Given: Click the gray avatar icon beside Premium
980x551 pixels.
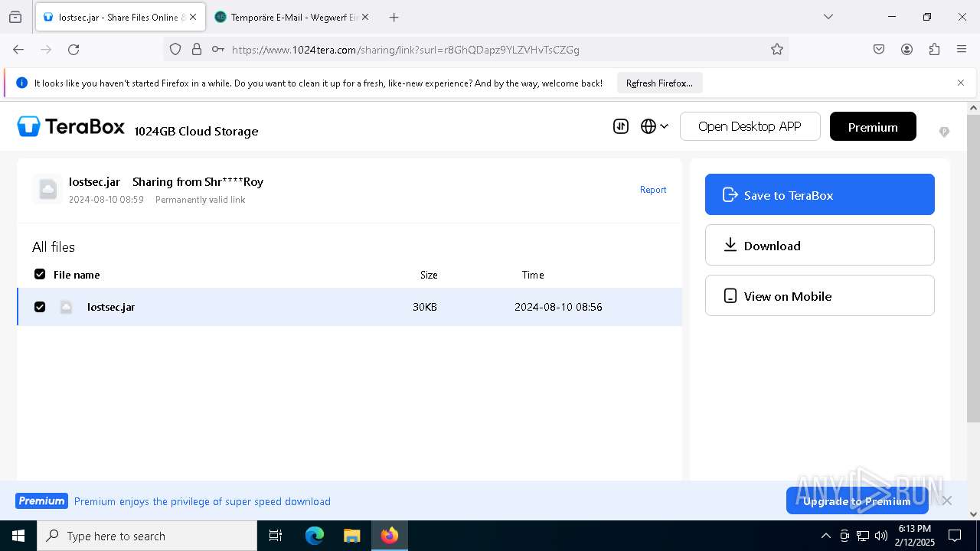Looking at the screenshot, I should 944,132.
